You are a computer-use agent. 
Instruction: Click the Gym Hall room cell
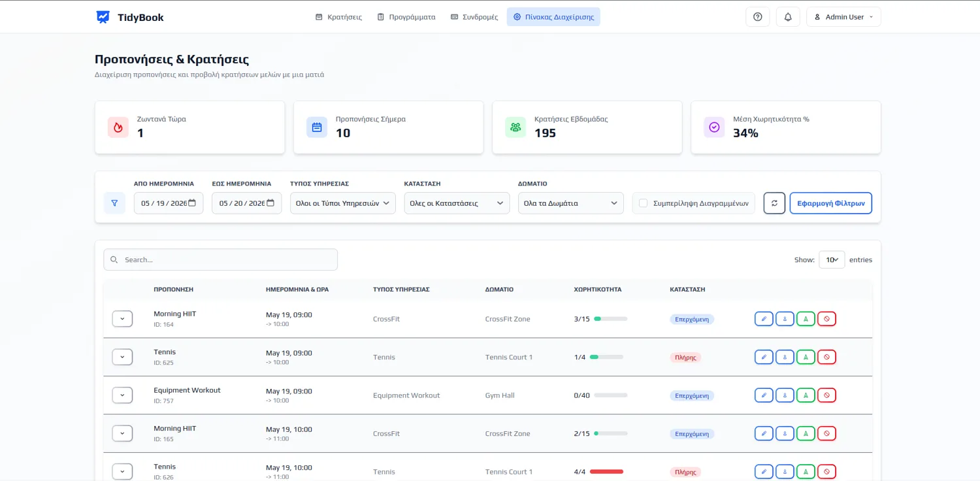click(500, 395)
